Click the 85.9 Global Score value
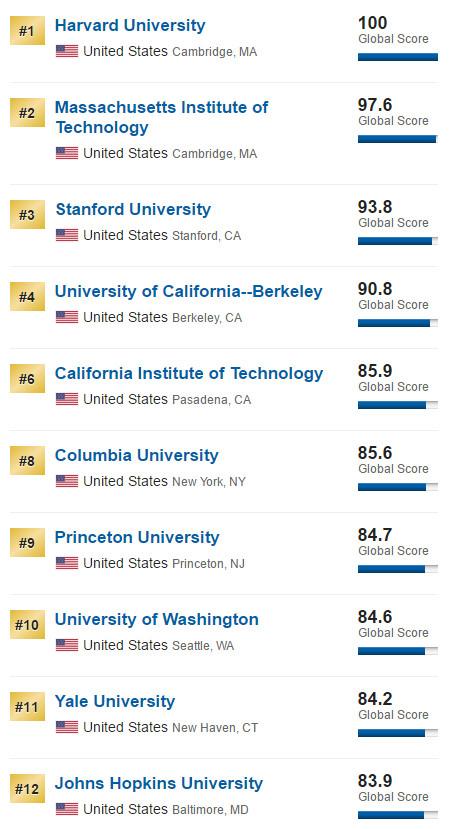 point(375,371)
